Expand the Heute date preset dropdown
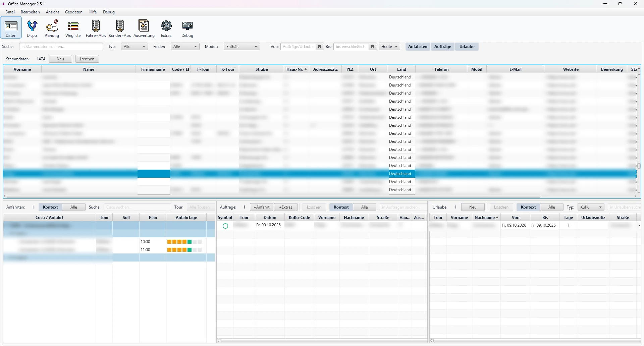The height and width of the screenshot is (346, 644). point(389,47)
